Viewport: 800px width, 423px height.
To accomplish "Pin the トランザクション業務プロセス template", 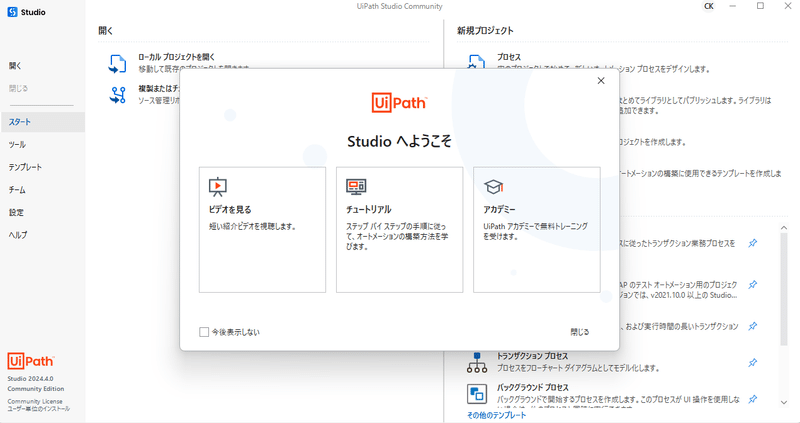I will 753,243.
